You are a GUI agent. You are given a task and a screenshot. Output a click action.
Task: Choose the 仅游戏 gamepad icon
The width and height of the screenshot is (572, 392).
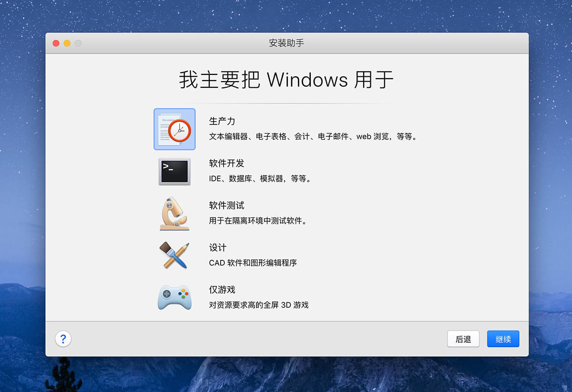tap(174, 297)
